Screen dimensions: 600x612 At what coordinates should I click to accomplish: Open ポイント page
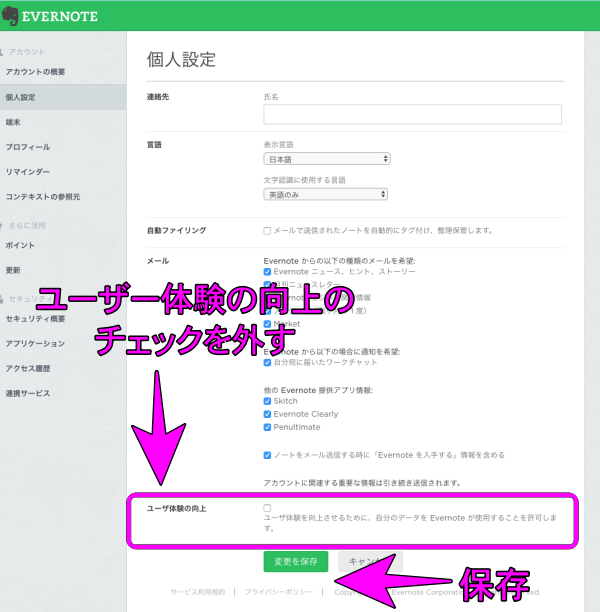click(20, 245)
